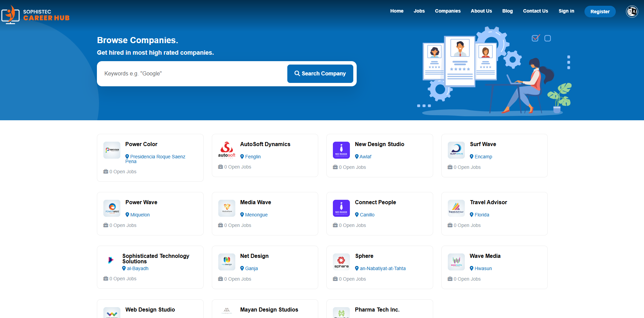Viewport: 644px width, 318px height.
Task: Click the al-Bayadh location link
Action: 138,268
